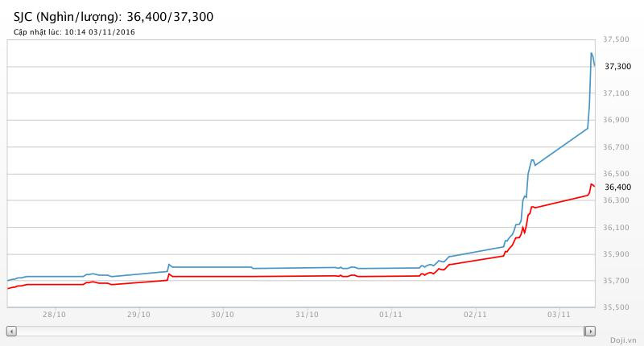This screenshot has width=644, height=346.
Task: Click the 37,500 y-axis label
Action: tap(616, 39)
